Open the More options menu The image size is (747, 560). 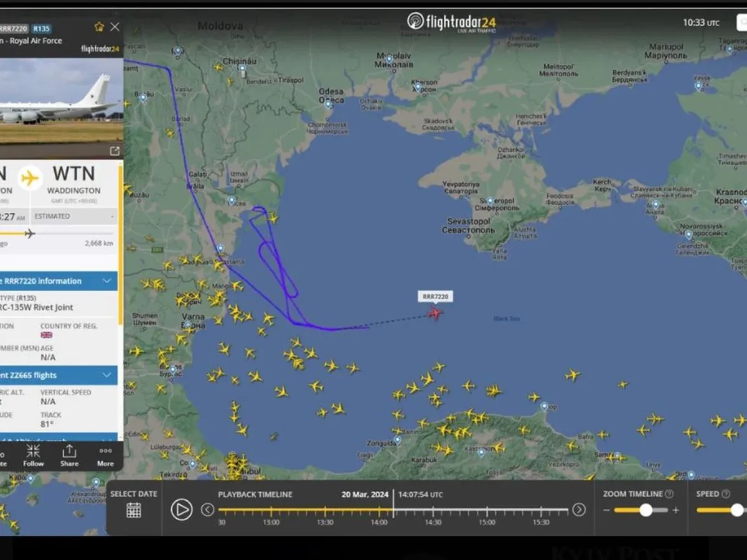[105, 455]
